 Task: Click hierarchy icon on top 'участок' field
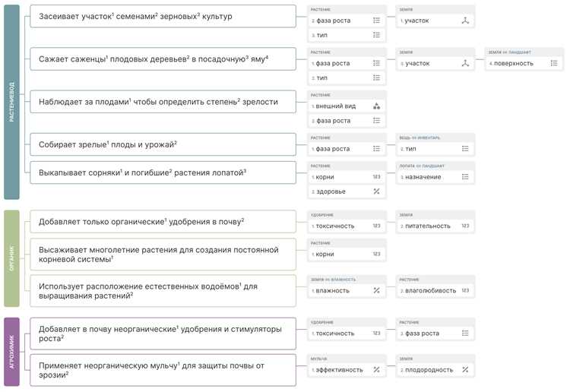point(465,21)
